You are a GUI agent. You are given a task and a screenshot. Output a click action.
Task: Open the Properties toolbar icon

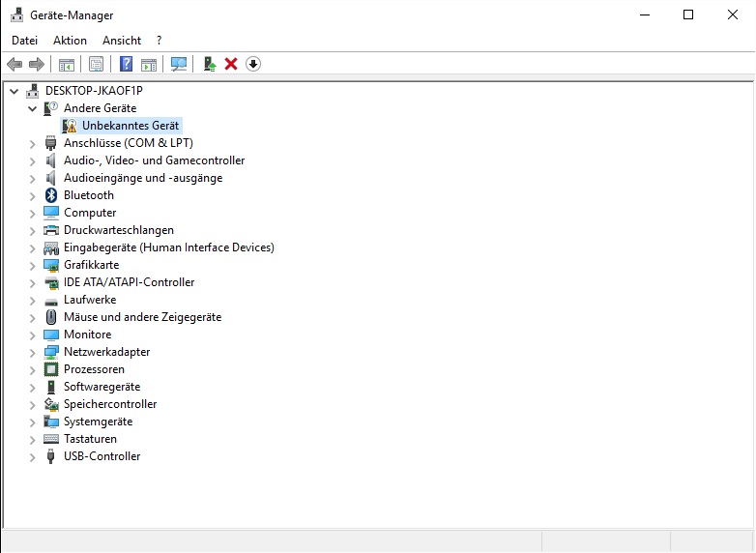[x=96, y=64]
